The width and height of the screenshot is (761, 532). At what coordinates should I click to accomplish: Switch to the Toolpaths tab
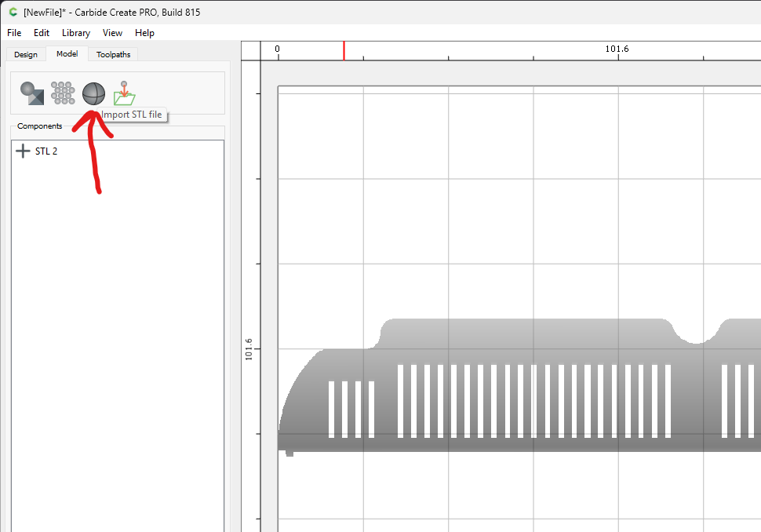point(113,54)
